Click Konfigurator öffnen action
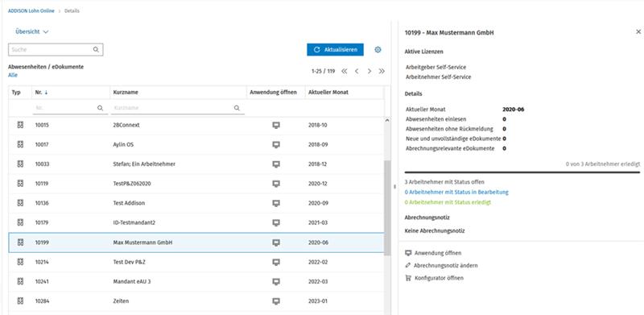The image size is (644, 315). click(434, 278)
